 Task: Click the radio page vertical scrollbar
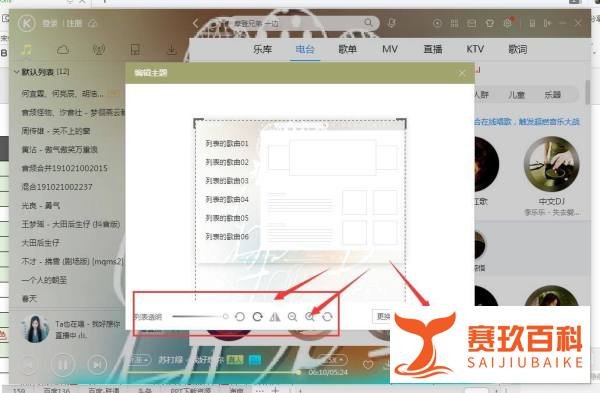(x=588, y=92)
